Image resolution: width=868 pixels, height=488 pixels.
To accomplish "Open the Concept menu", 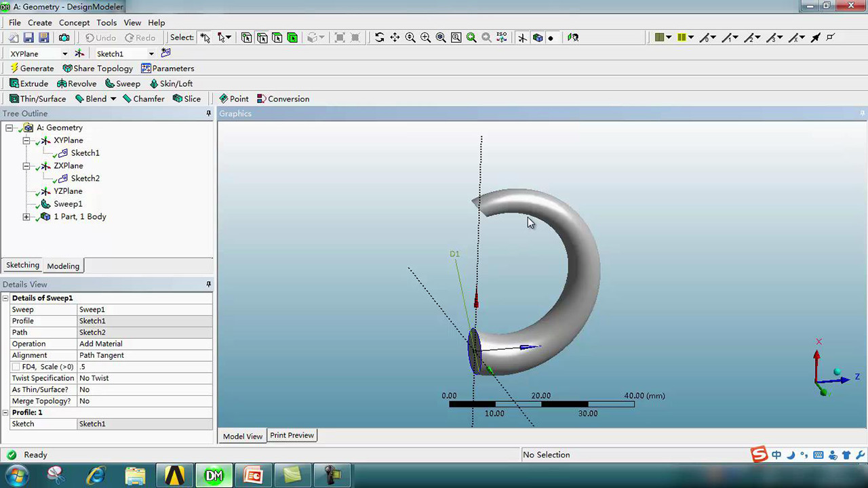I will click(x=75, y=22).
